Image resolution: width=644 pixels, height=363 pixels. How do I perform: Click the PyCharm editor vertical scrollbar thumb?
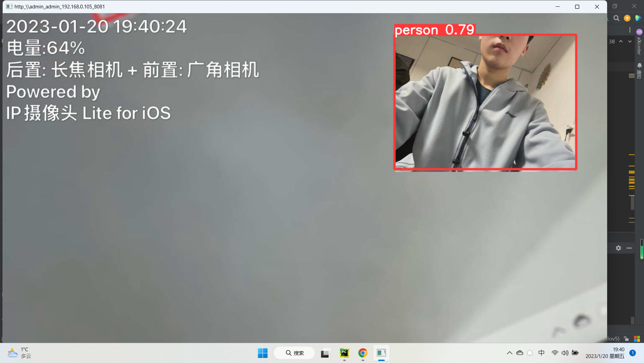pyautogui.click(x=632, y=202)
